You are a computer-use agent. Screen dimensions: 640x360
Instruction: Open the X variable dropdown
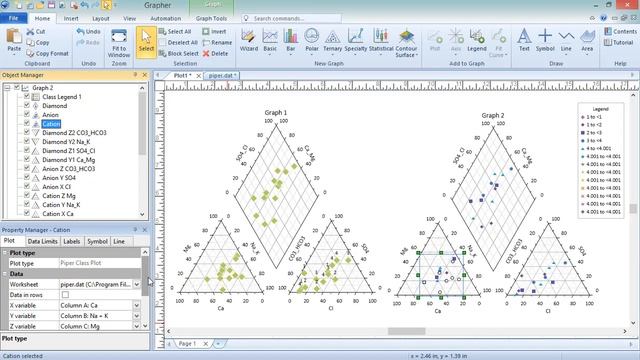click(x=136, y=305)
